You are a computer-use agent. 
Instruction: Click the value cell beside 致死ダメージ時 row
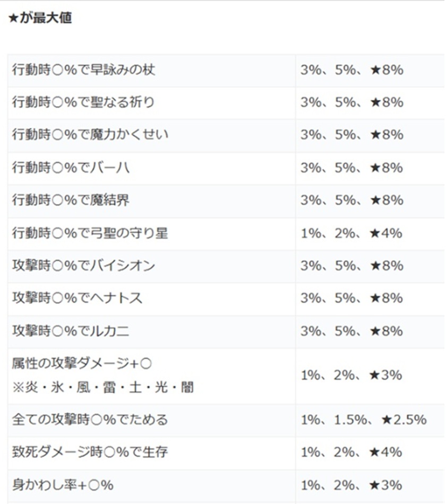click(x=351, y=453)
